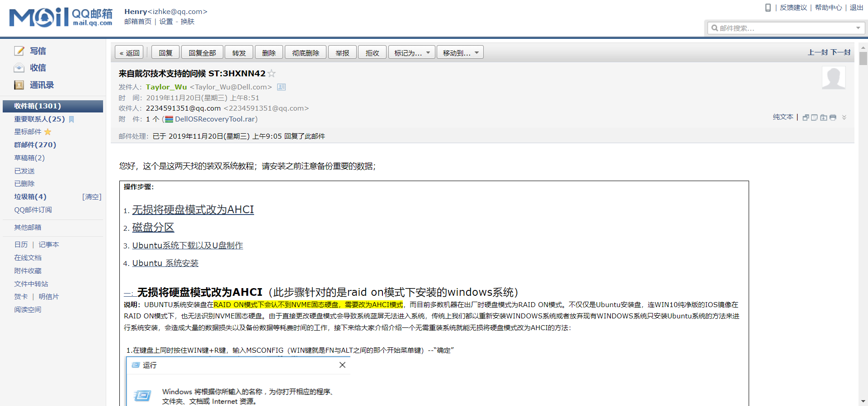Screen dimensions: 868x406
Task: Click the 邮箱首页 link
Action: [138, 22]
